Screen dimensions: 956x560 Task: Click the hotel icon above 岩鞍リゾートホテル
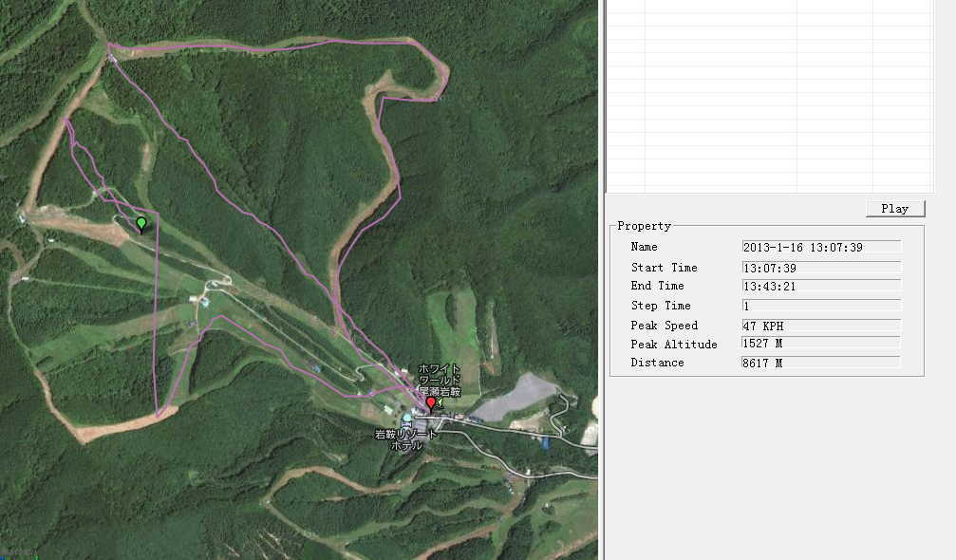click(x=407, y=419)
